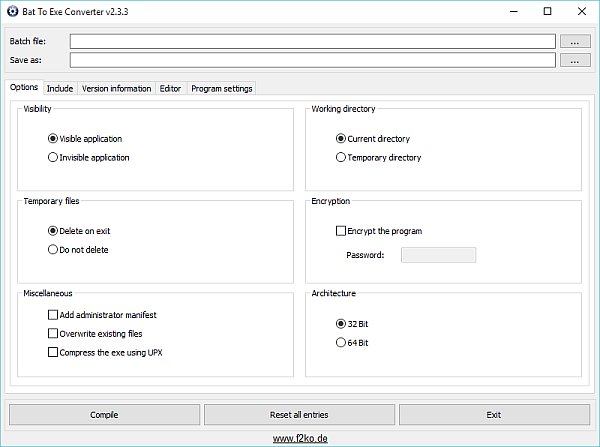
Task: Click Reset all entries
Action: [299, 414]
